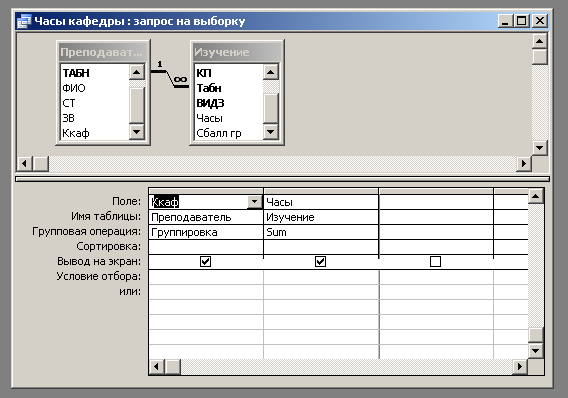Enable display checkbox in third empty column
Screen dimensions: 568x398
click(435, 261)
